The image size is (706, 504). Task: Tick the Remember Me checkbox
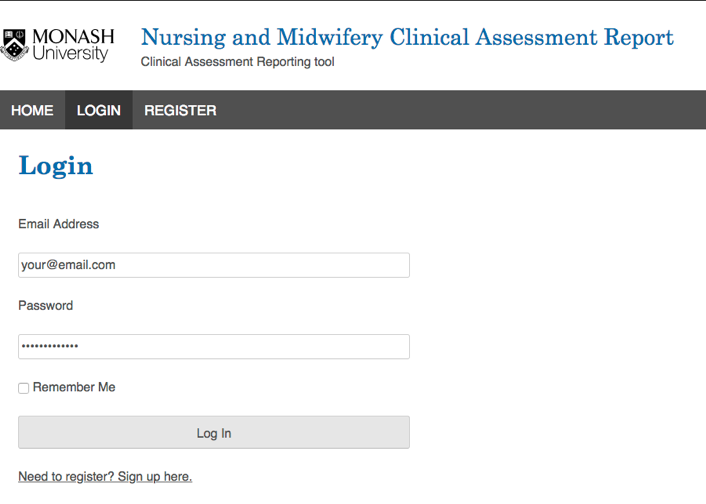[x=24, y=388]
